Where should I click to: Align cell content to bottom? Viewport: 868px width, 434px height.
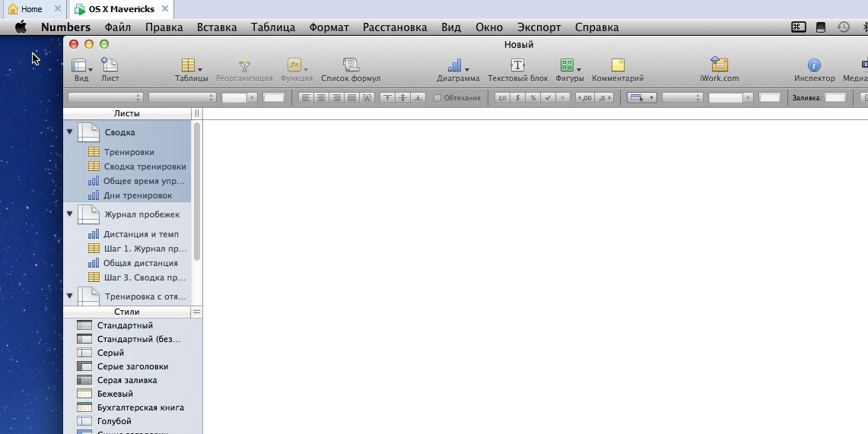pos(418,98)
